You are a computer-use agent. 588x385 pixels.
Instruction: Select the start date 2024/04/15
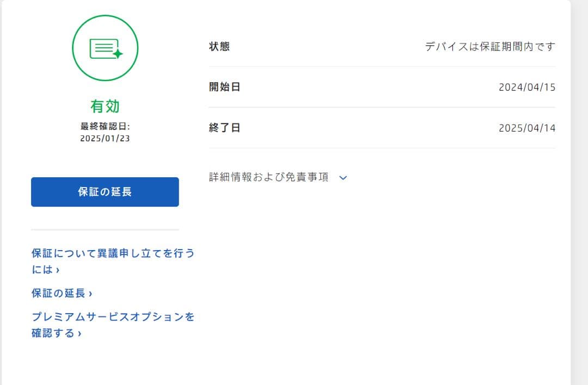(x=528, y=87)
